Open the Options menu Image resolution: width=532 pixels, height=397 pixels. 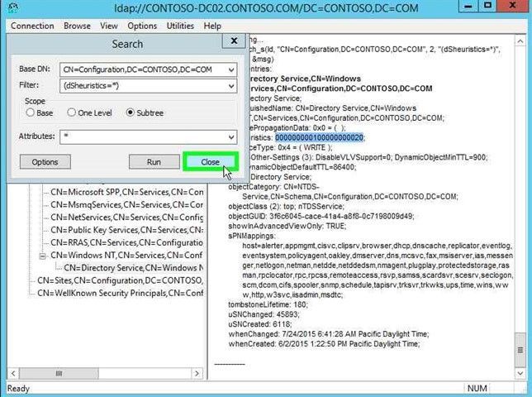click(142, 26)
